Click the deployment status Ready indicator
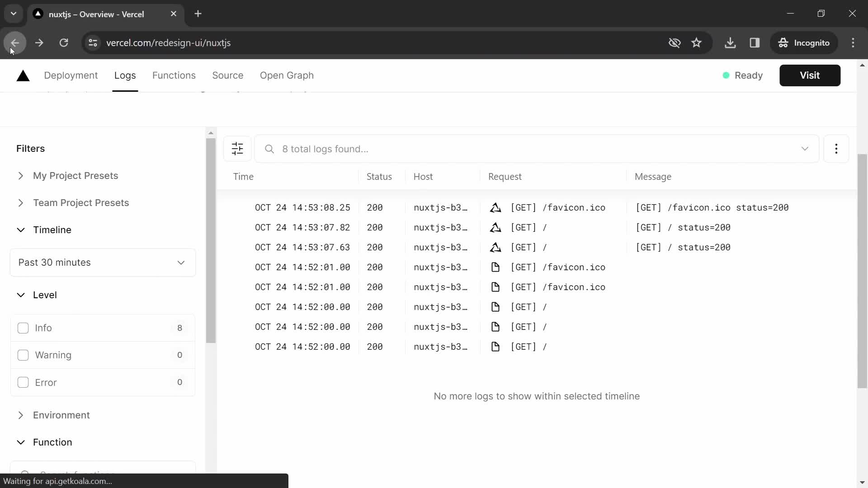This screenshot has height=488, width=868. tap(742, 75)
